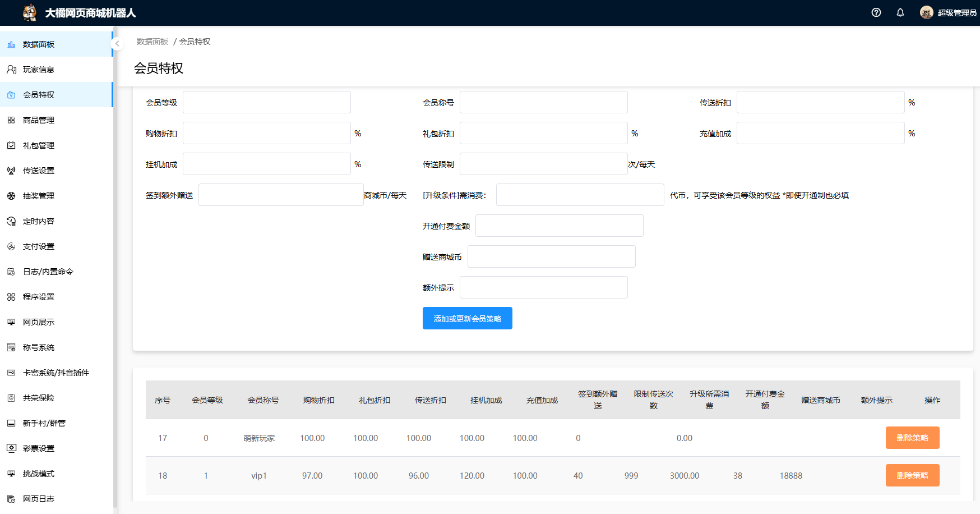Click the help question mark icon
The image size is (980, 514).
click(876, 12)
